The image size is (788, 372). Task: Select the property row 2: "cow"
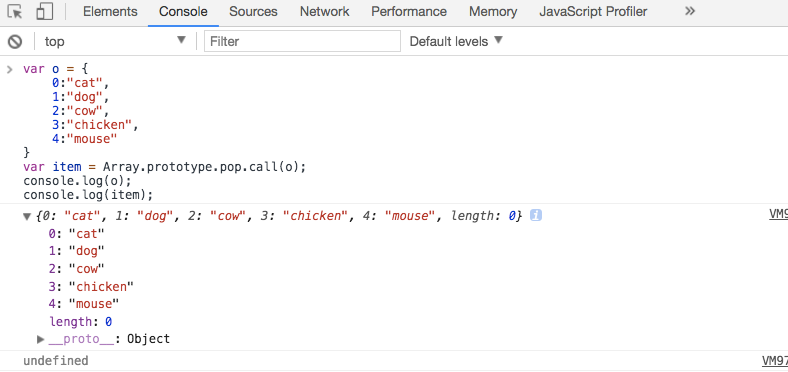pos(76,268)
